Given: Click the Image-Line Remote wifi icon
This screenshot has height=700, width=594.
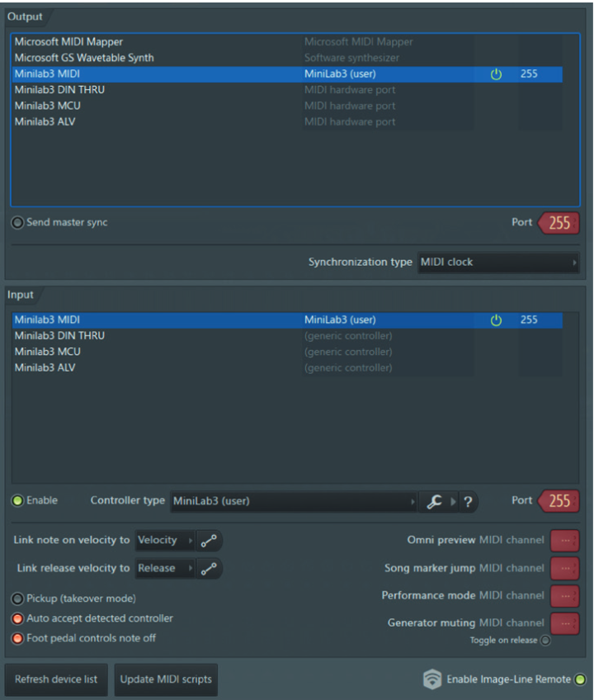Looking at the screenshot, I should 432,679.
